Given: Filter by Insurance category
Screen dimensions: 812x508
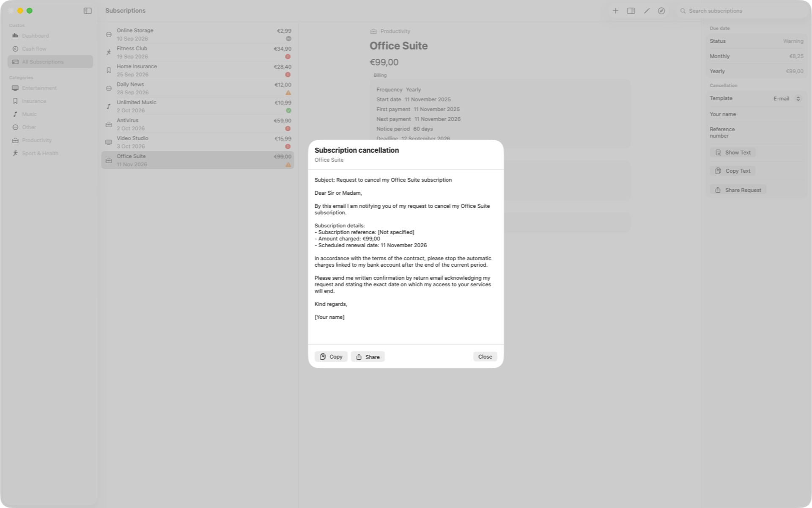Looking at the screenshot, I should pos(50,101).
